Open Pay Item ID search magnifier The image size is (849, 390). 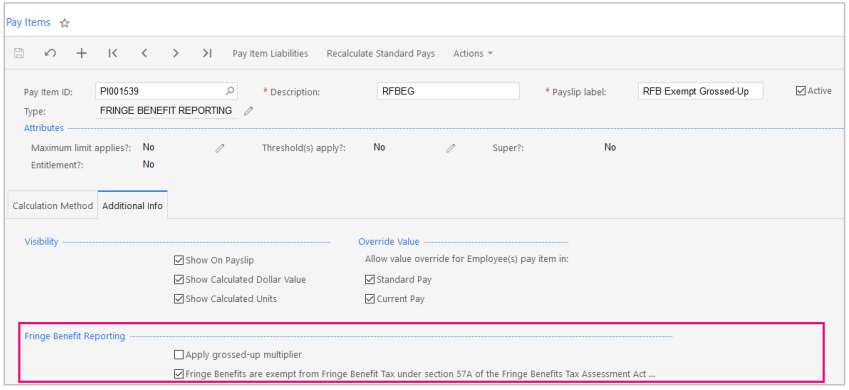click(230, 91)
